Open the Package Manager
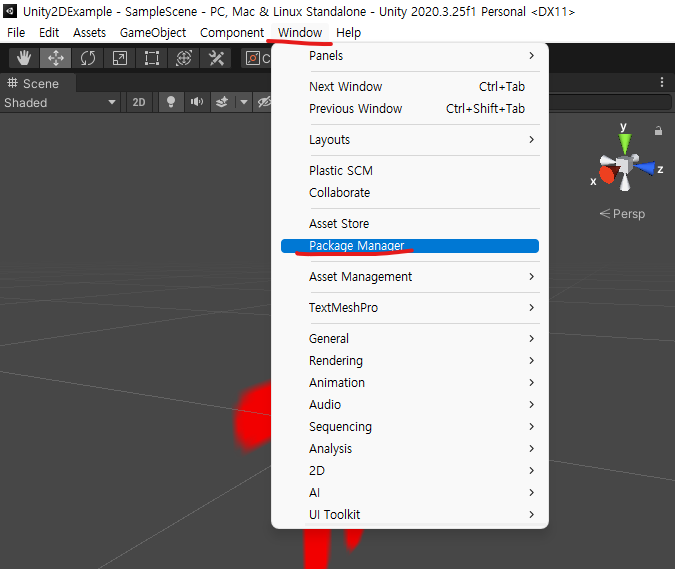The image size is (675, 569). tap(410, 246)
